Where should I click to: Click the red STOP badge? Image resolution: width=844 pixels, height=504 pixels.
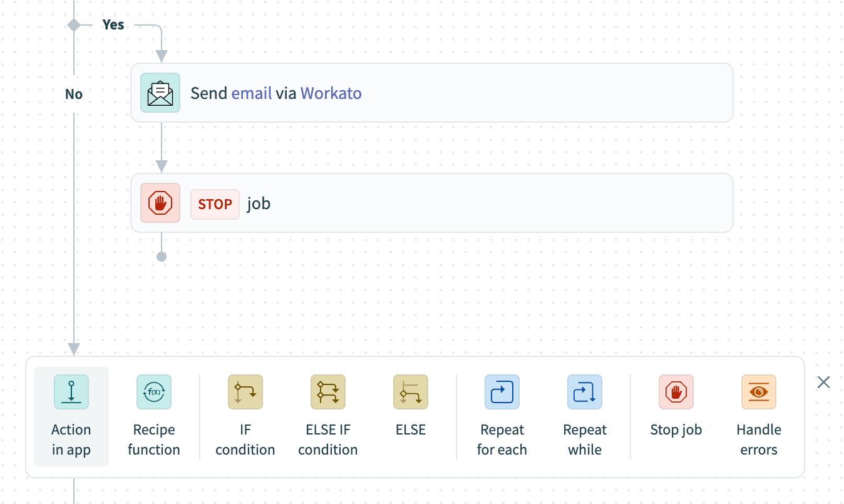click(215, 203)
